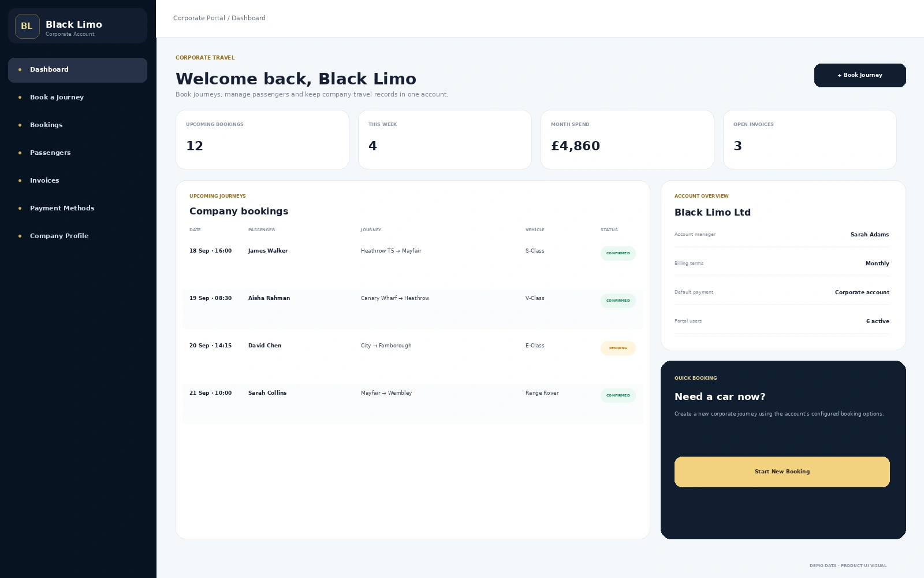
Task: Select passenger Aisha Rahman in bookings
Action: point(269,298)
